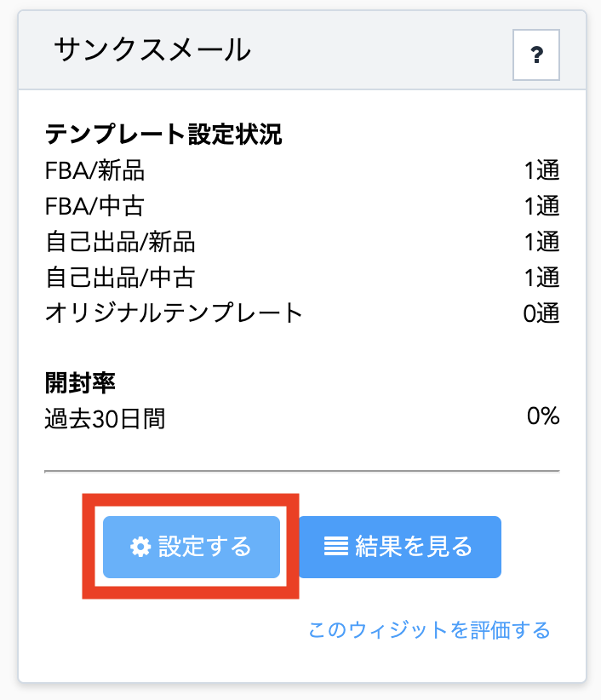Screen dimensions: 601x700
Task: Click the 設定する button
Action: coord(192,547)
